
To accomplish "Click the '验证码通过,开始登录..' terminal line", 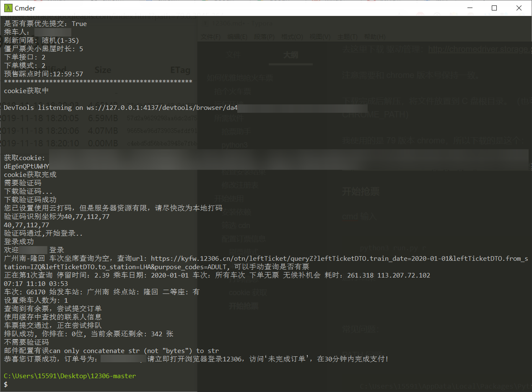I will (x=44, y=234).
